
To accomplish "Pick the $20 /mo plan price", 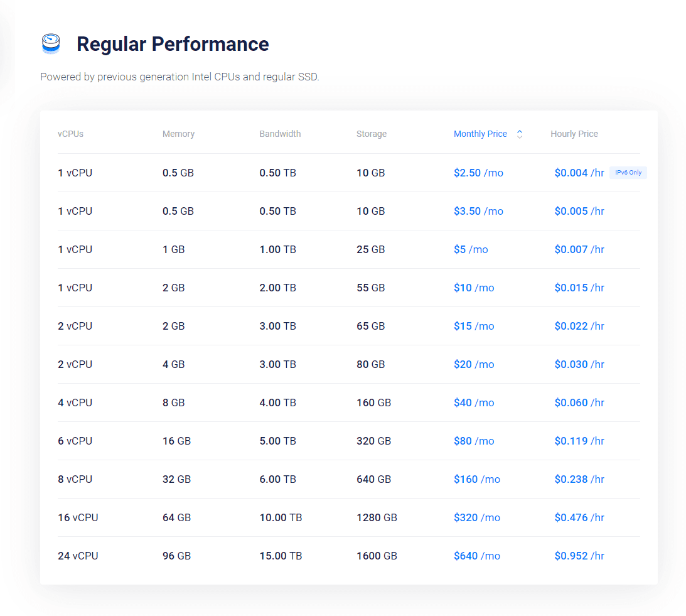I will (474, 364).
